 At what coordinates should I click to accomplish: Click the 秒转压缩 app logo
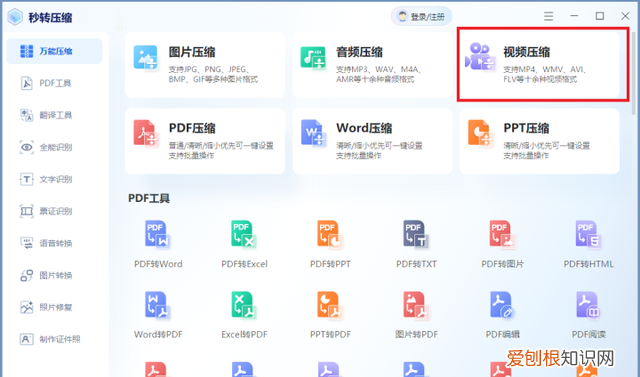15,17
